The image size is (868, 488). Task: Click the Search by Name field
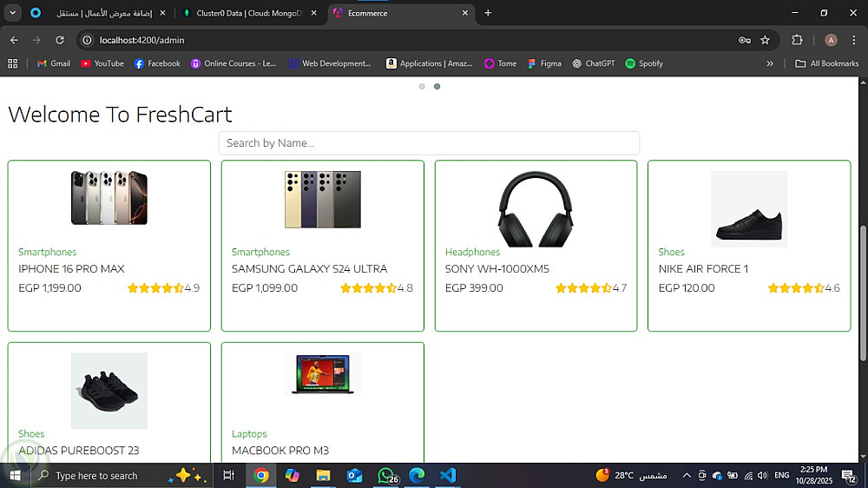click(429, 143)
